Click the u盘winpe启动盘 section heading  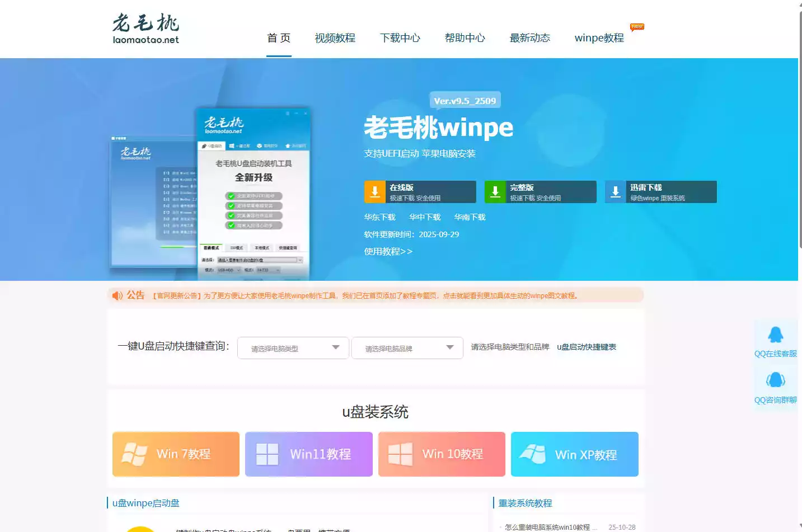146,503
